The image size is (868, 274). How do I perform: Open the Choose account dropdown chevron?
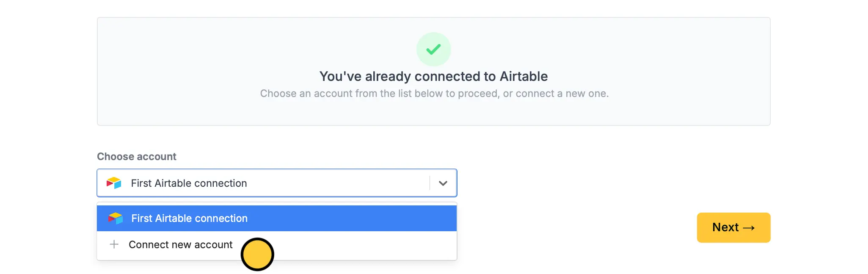tap(443, 183)
